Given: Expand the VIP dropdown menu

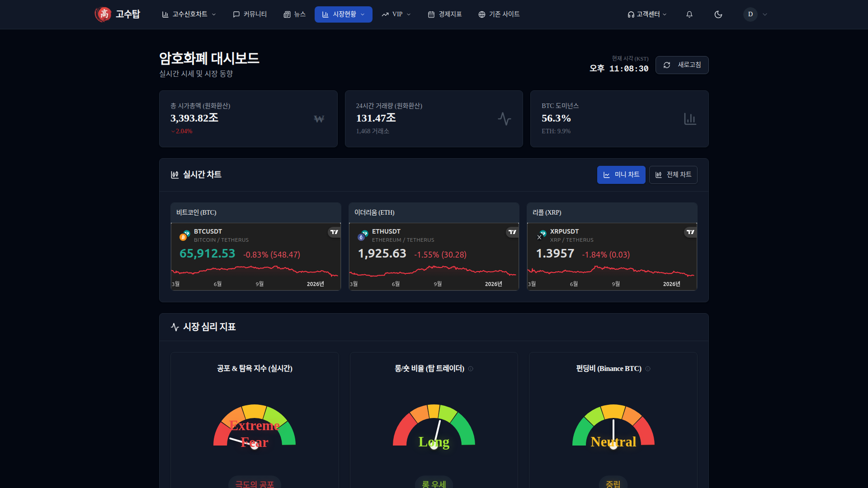Looking at the screenshot, I should (x=396, y=14).
